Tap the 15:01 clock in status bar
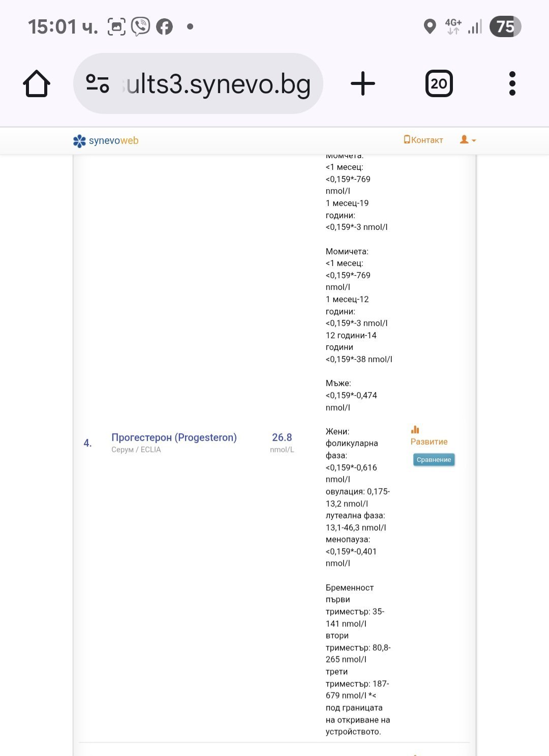This screenshot has height=756, width=549. pos(62,26)
